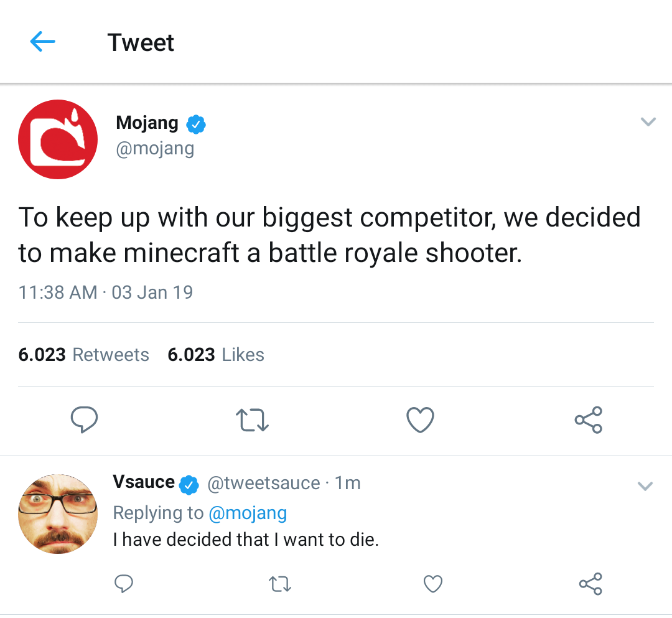Open Vsauce's profile avatar
Viewport: 672px width, 618px height.
(58, 513)
